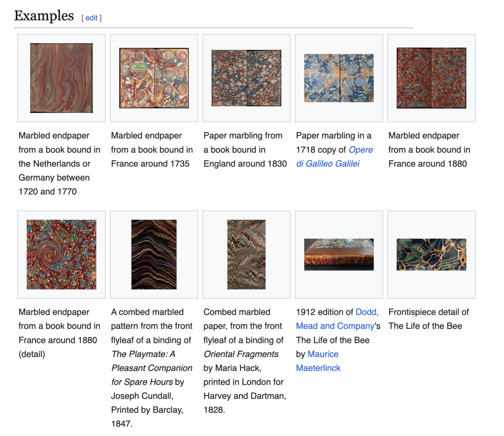Follow the Opere di Galileo Galilei link
Screen dimensions: 504x436
click(335, 157)
